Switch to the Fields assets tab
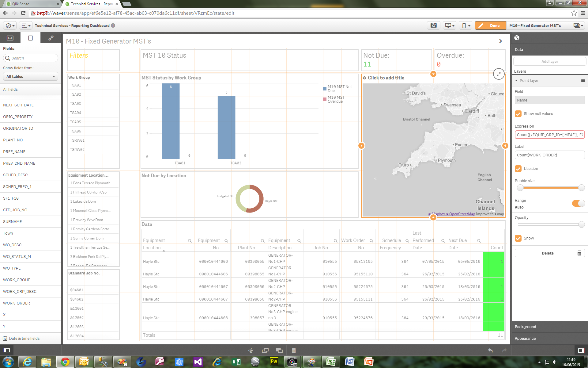Screen dimensions: 588x368 [30, 38]
